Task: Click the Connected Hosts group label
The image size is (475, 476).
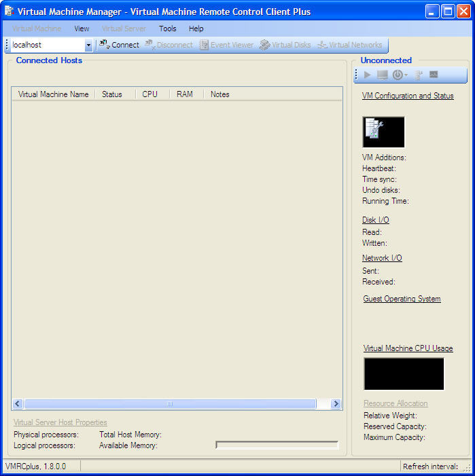Action: point(49,60)
